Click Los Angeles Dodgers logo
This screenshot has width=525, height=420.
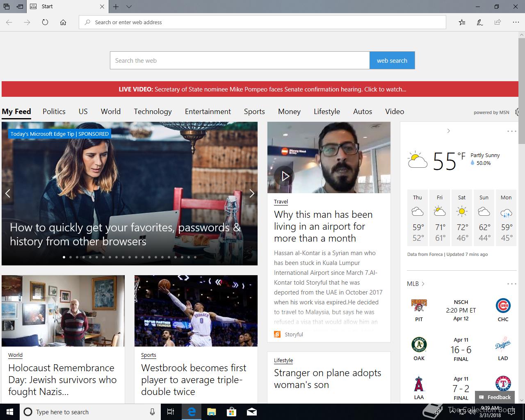[x=503, y=345]
